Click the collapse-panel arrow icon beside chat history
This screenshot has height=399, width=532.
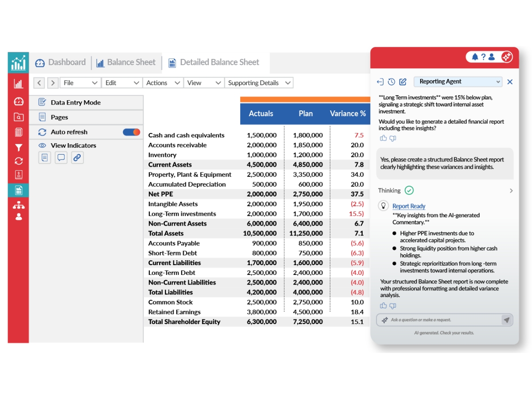pos(380,82)
